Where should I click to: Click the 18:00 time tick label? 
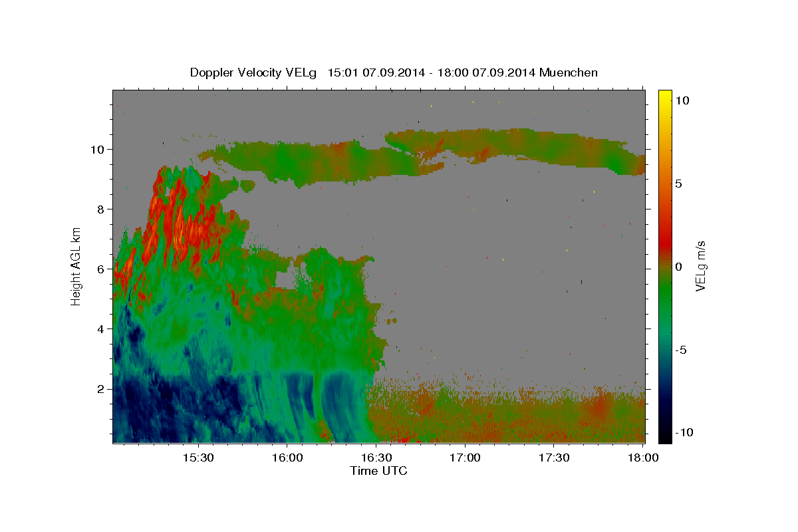click(643, 458)
